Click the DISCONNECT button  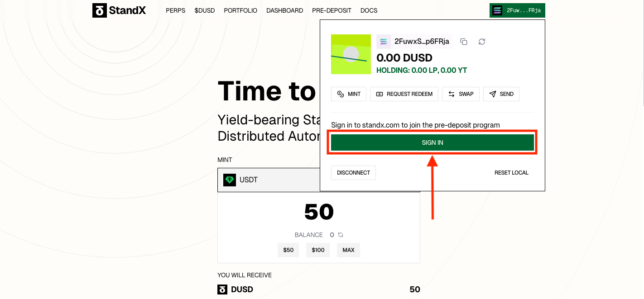[353, 173]
